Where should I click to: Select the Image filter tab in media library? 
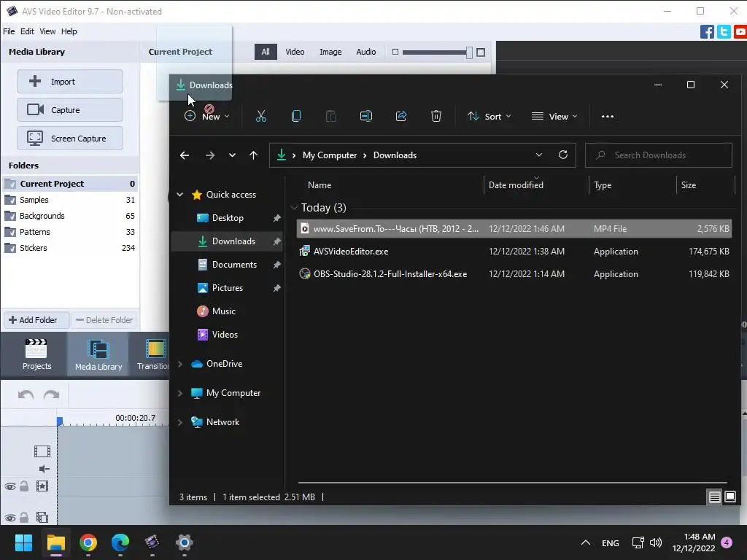coord(330,52)
